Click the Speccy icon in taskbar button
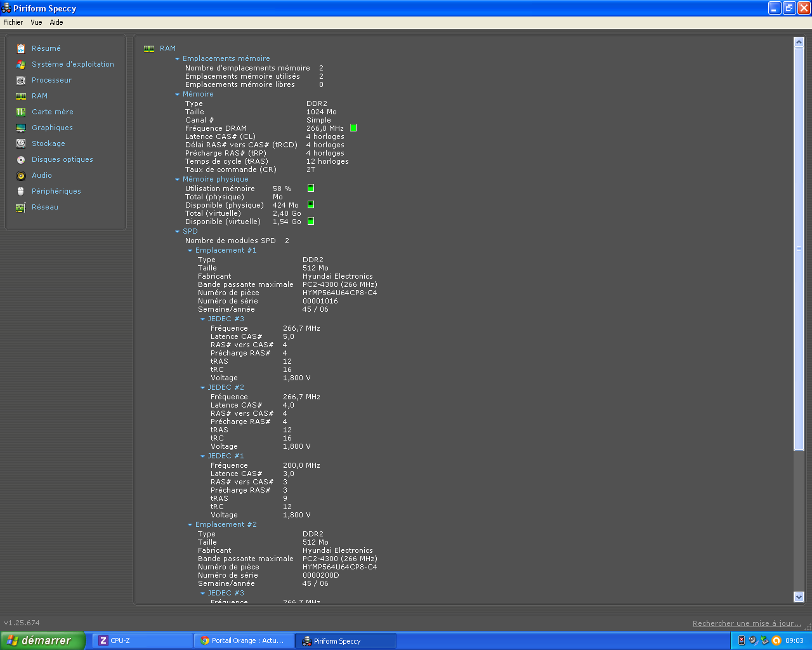Screen dimensions: 812x650 (x=306, y=640)
